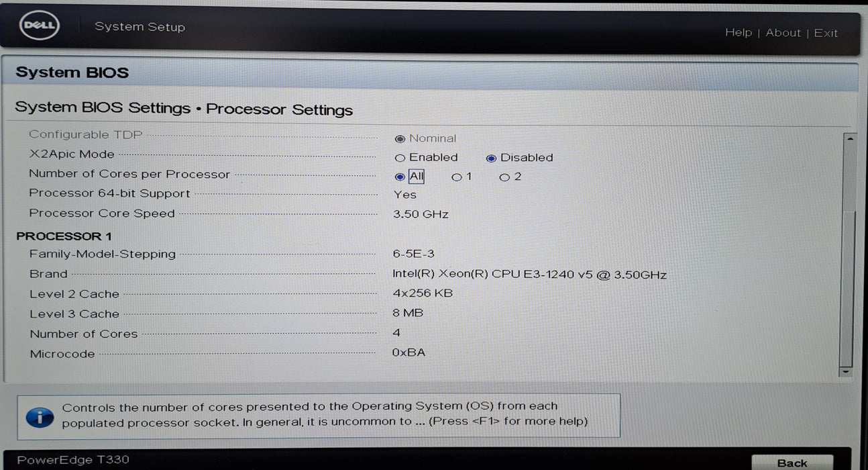The height and width of the screenshot is (470, 868).
Task: Click the Processor Core Speed label
Action: pyautogui.click(x=102, y=214)
